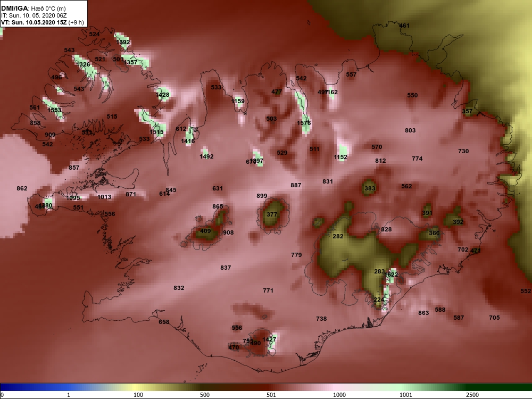The width and height of the screenshot is (532, 399).
Task: Click the 1152 map label
Action: click(x=340, y=157)
